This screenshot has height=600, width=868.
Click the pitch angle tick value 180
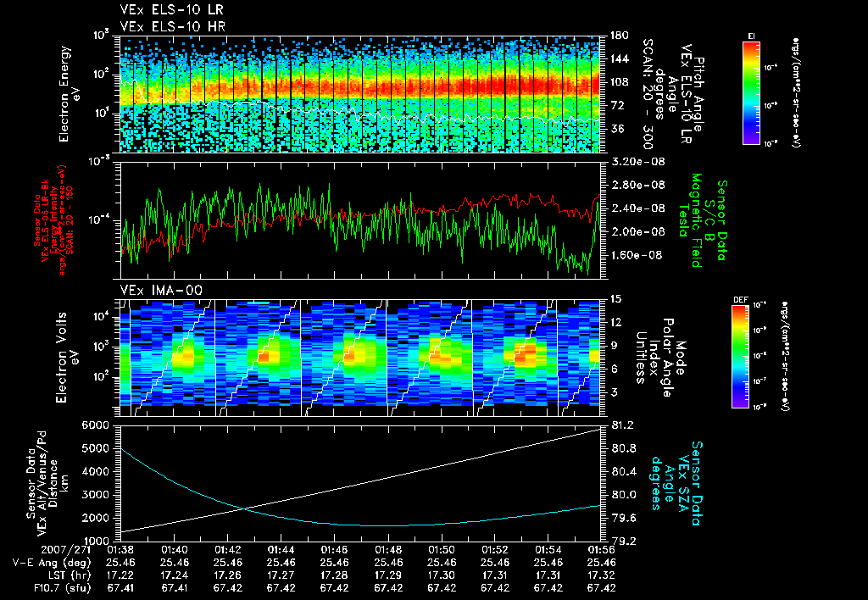point(620,36)
